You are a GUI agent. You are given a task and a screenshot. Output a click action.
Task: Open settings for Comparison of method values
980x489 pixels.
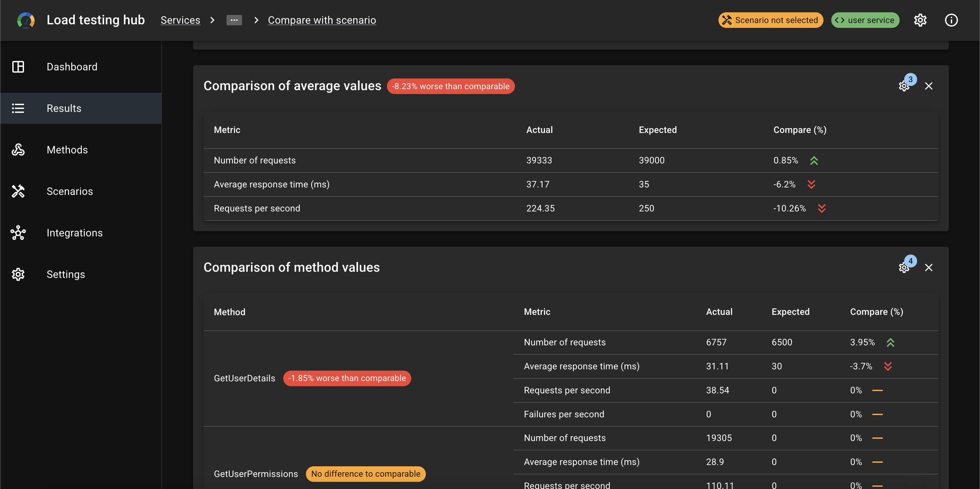[x=904, y=268]
